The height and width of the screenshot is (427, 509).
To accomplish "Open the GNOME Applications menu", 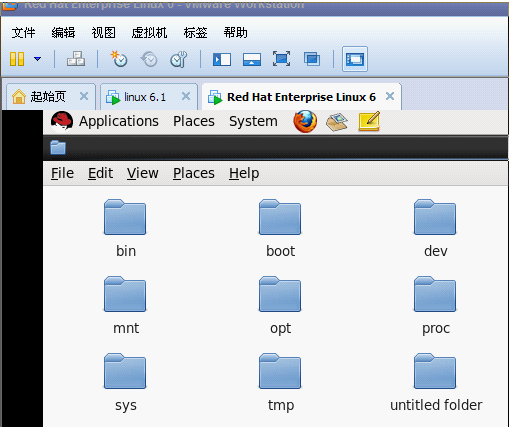I will click(119, 121).
